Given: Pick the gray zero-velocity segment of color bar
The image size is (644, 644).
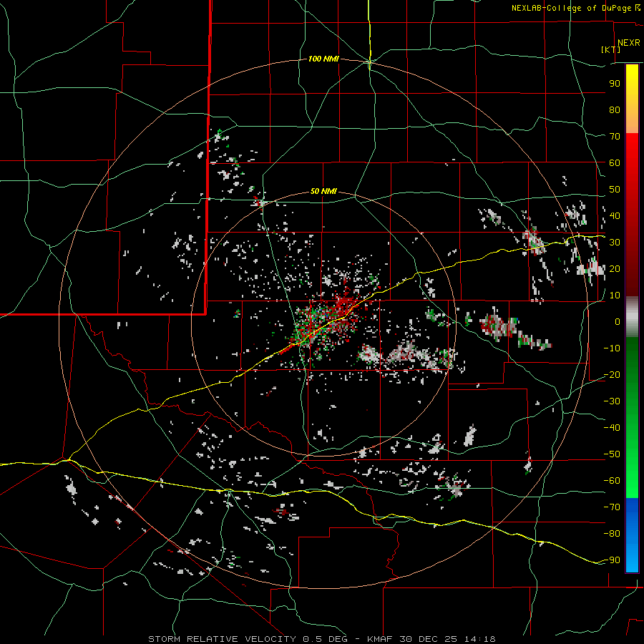Looking at the screenshot, I should 632,317.
